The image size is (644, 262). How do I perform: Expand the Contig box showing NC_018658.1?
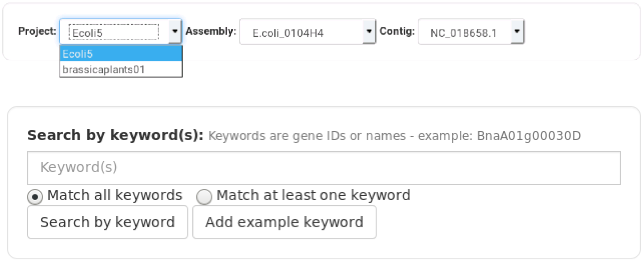coord(464,32)
